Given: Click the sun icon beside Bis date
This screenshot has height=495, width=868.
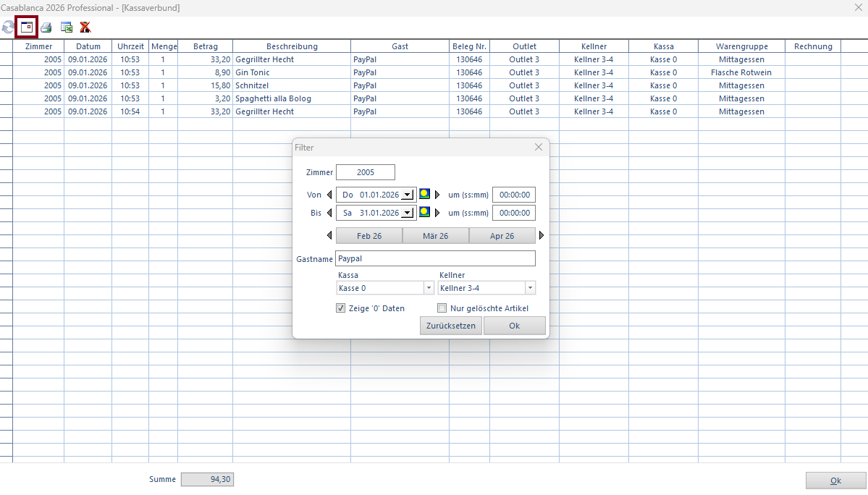Looking at the screenshot, I should [425, 212].
